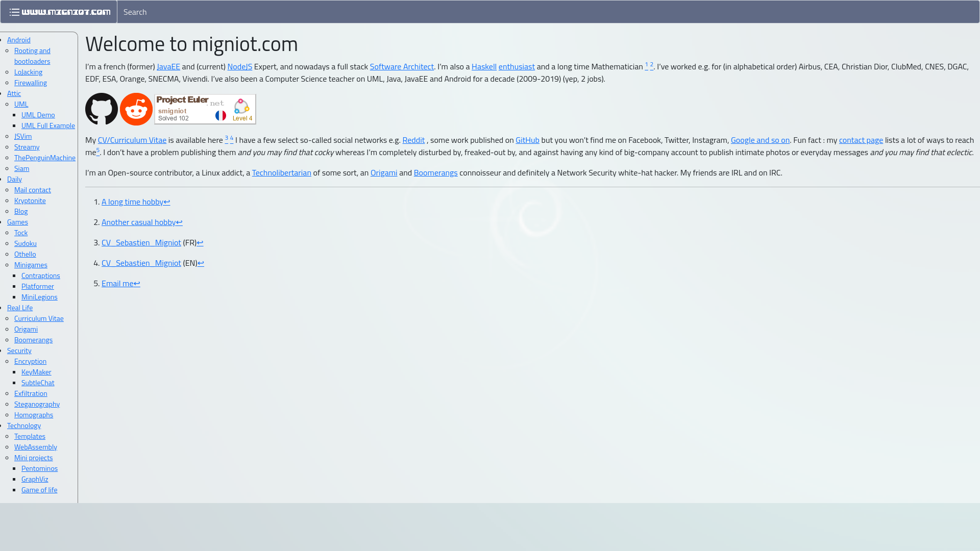Open the Daily sidebar section
This screenshot has height=551, width=980.
[14, 179]
